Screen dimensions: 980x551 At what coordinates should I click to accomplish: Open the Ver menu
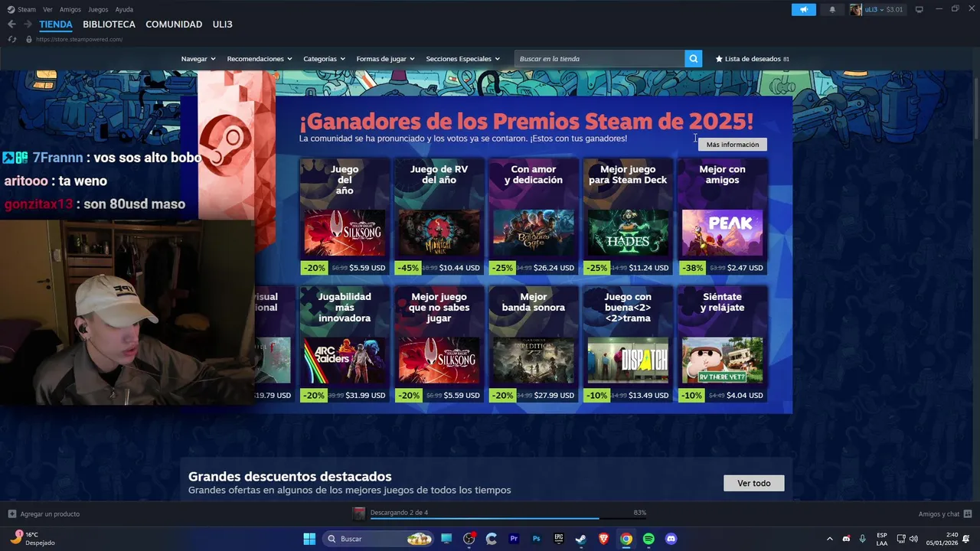click(x=47, y=9)
